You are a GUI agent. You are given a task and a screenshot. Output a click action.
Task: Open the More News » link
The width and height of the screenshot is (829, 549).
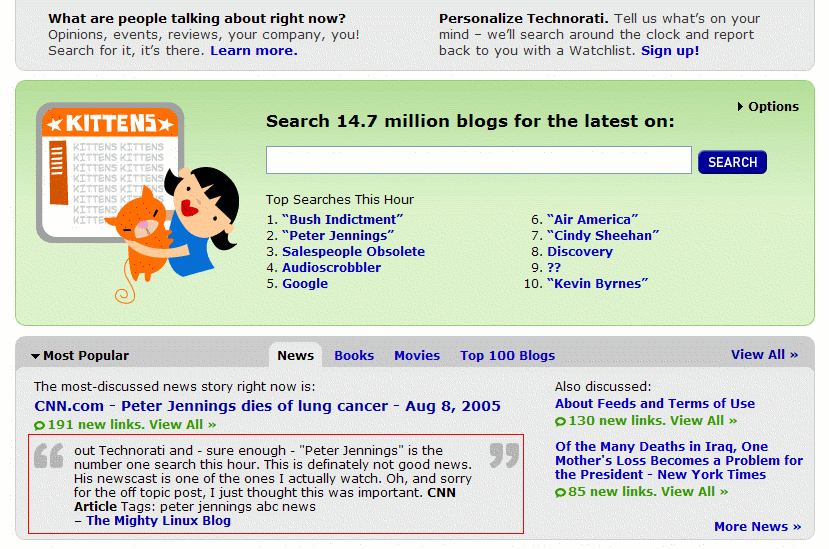pyautogui.click(x=758, y=527)
